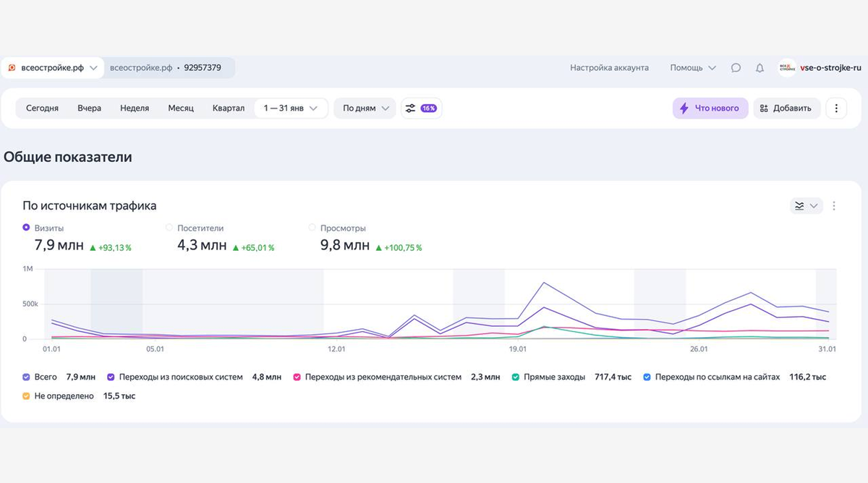This screenshot has width=868, height=483.
Task: Expand the Помощь dropdown menu
Action: pos(693,68)
